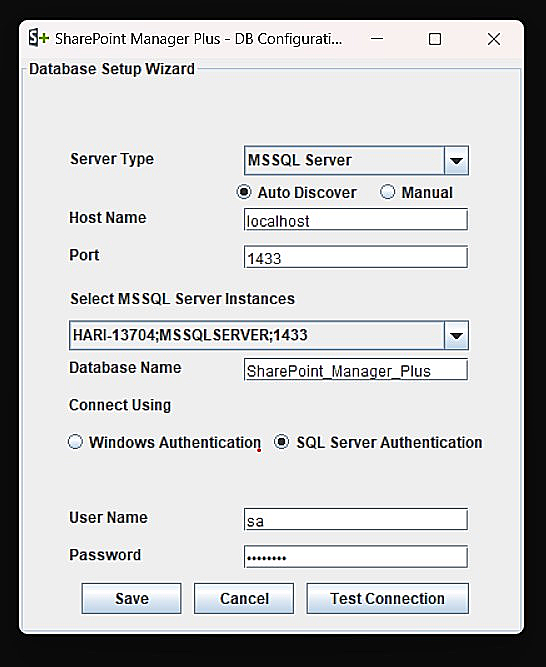The height and width of the screenshot is (667, 546).
Task: Click the Password field
Action: [356, 557]
